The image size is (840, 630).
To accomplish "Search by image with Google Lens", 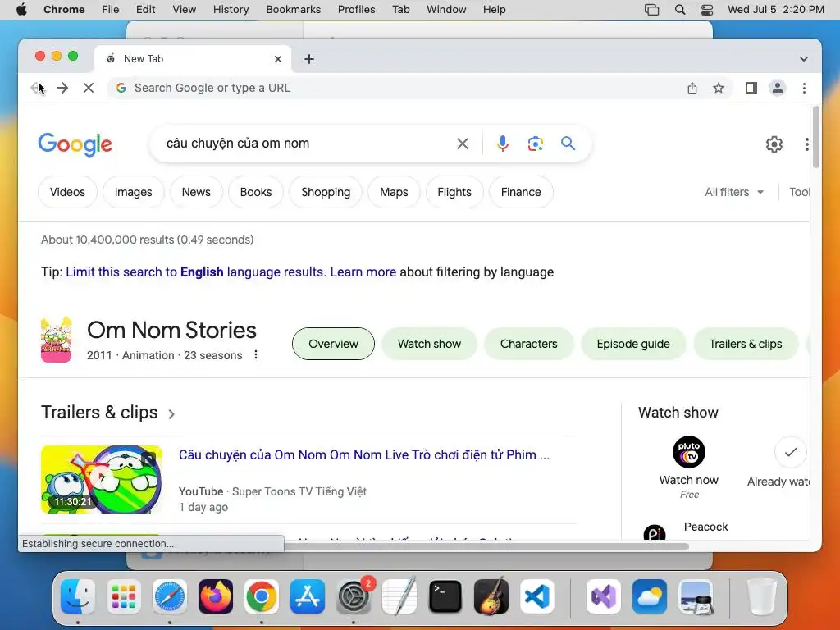I will click(535, 144).
